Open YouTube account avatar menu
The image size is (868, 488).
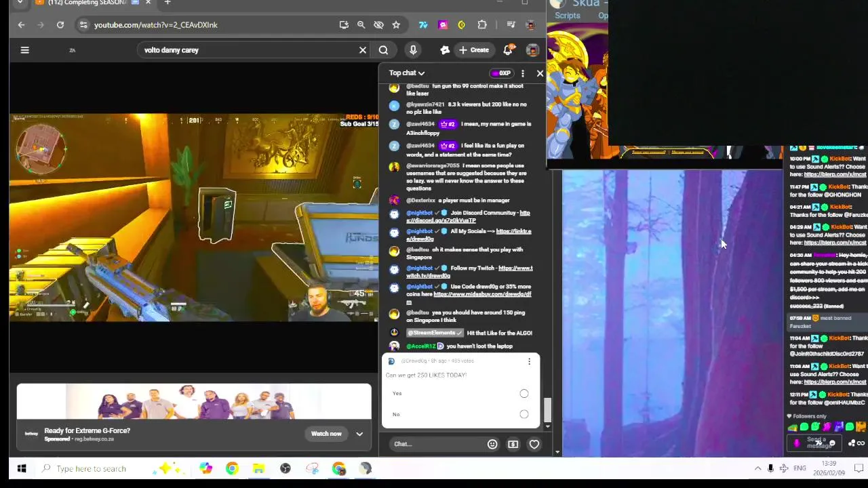click(x=532, y=50)
